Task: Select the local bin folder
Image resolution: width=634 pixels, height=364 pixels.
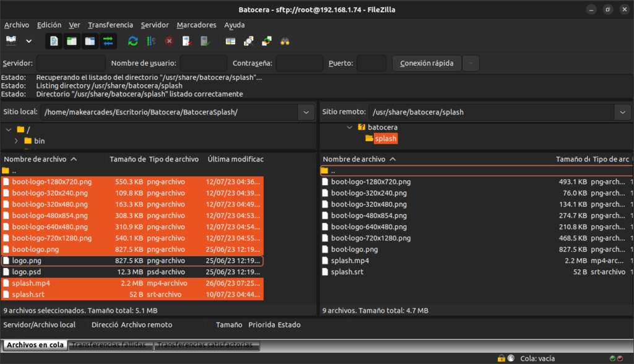Action: (x=39, y=141)
